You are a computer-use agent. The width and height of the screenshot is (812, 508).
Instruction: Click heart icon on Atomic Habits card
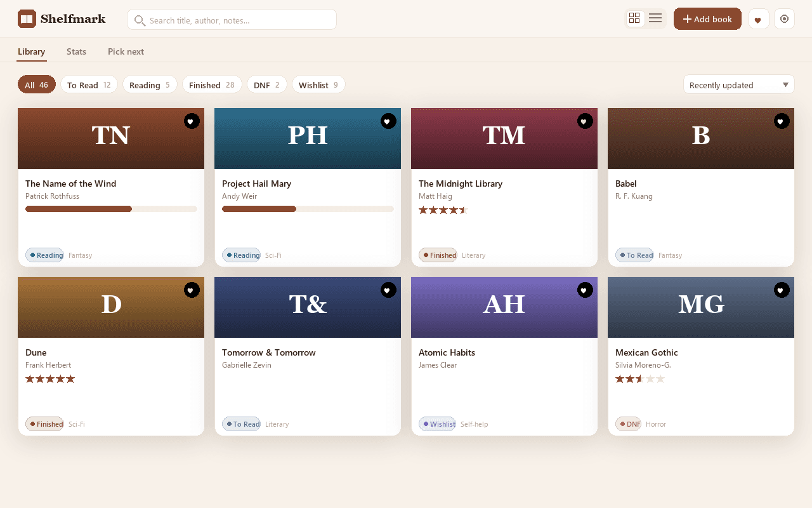(585, 290)
